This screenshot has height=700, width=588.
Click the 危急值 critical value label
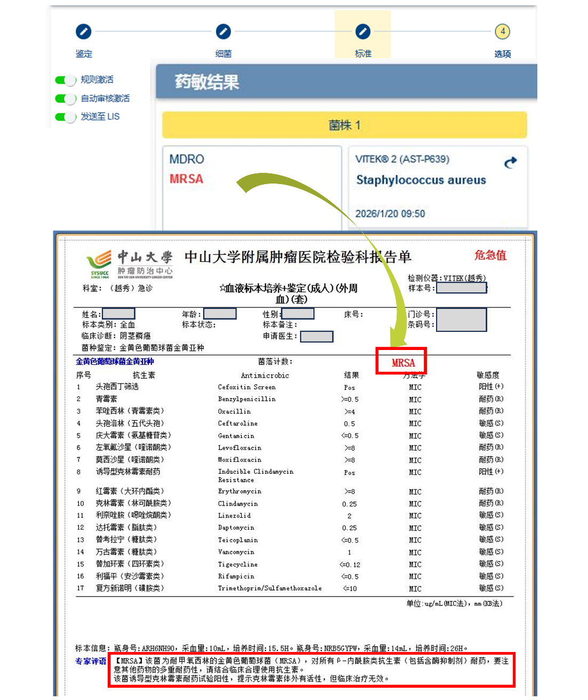tap(490, 256)
